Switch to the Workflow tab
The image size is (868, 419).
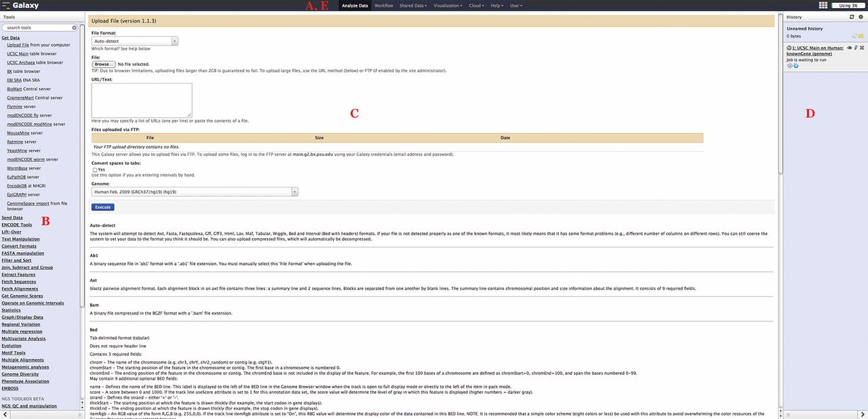point(383,5)
